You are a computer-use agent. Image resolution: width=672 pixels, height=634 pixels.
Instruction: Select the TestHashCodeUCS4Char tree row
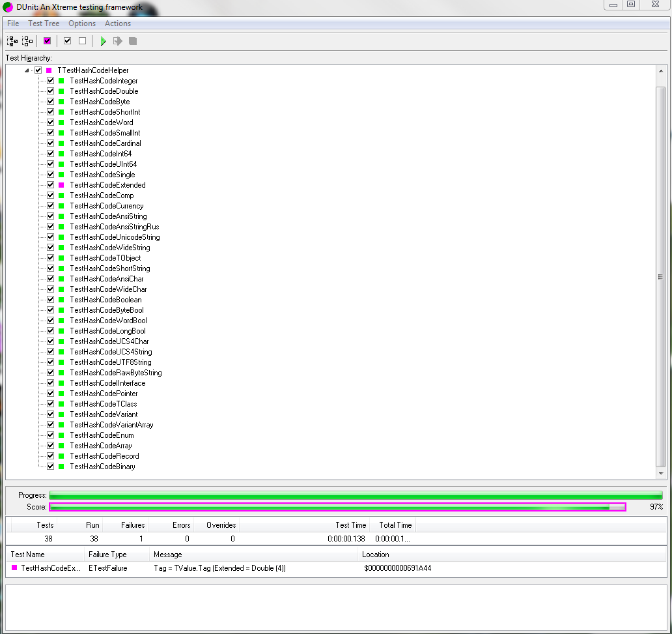(109, 341)
